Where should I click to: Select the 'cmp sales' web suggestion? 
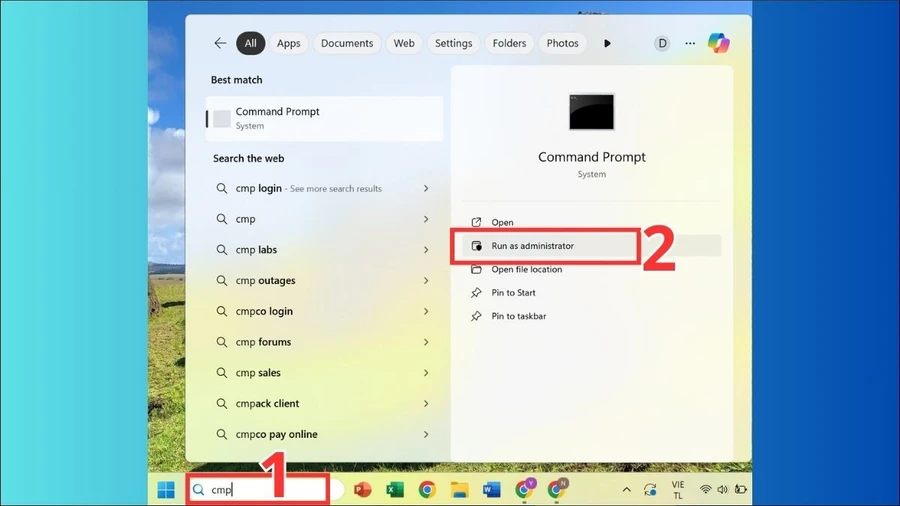(x=323, y=373)
